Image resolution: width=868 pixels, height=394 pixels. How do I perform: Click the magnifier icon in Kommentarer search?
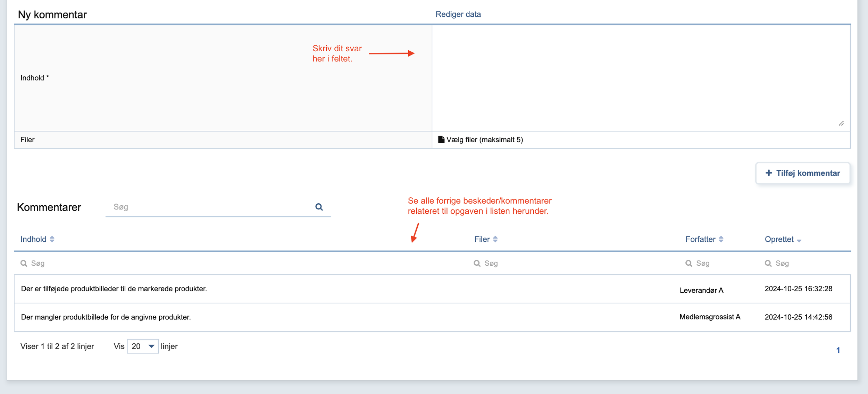pyautogui.click(x=319, y=207)
